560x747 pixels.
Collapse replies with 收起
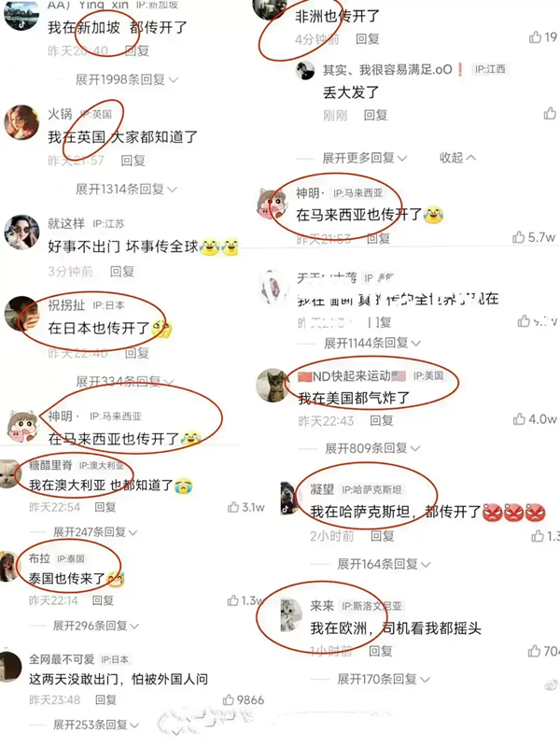pos(457,158)
